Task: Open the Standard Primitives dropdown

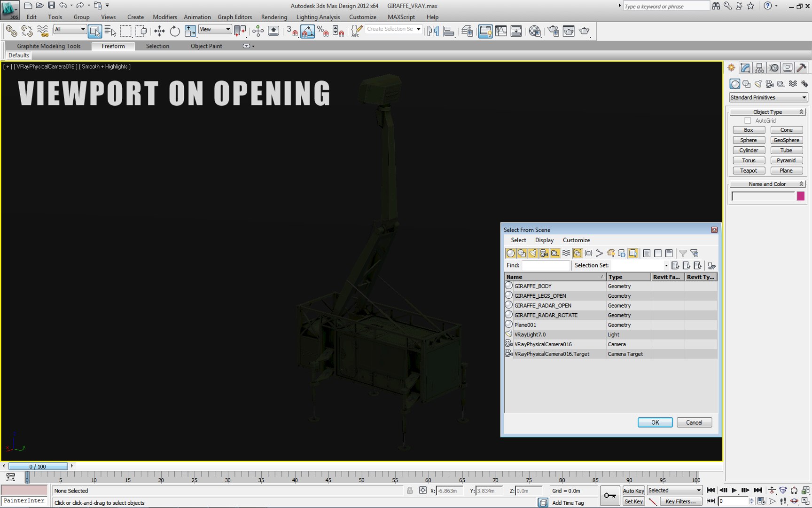Action: 768,97
